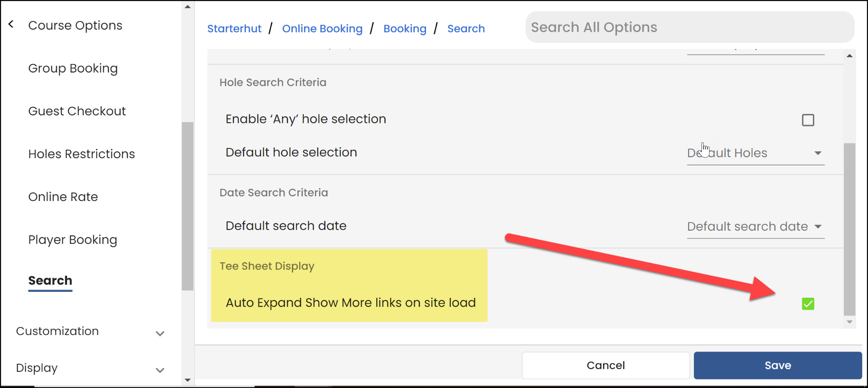This screenshot has height=388, width=868.
Task: Open the Default search date dropdown
Action: (755, 226)
